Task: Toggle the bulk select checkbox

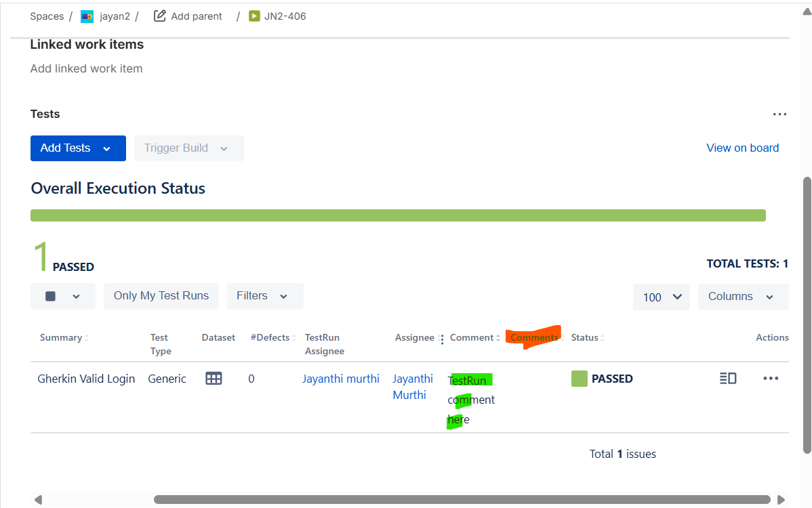Action: coord(51,297)
